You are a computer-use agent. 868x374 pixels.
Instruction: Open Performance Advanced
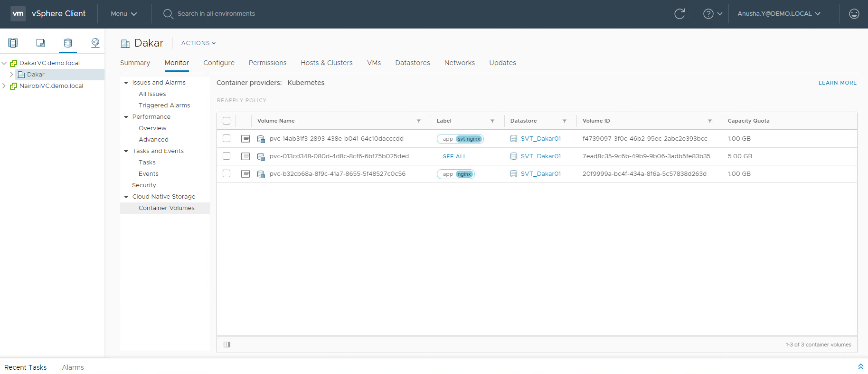[x=153, y=140]
